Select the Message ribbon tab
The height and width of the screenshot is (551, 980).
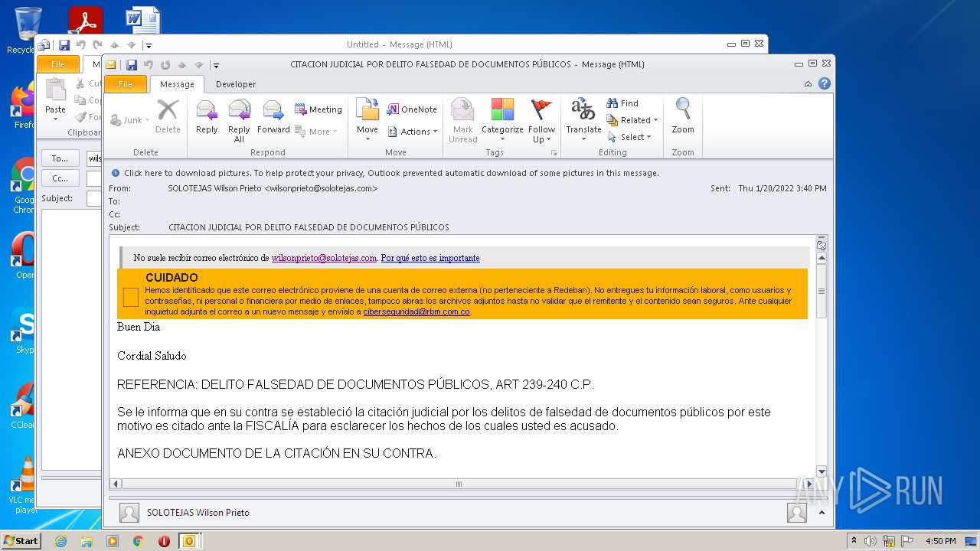pyautogui.click(x=177, y=84)
